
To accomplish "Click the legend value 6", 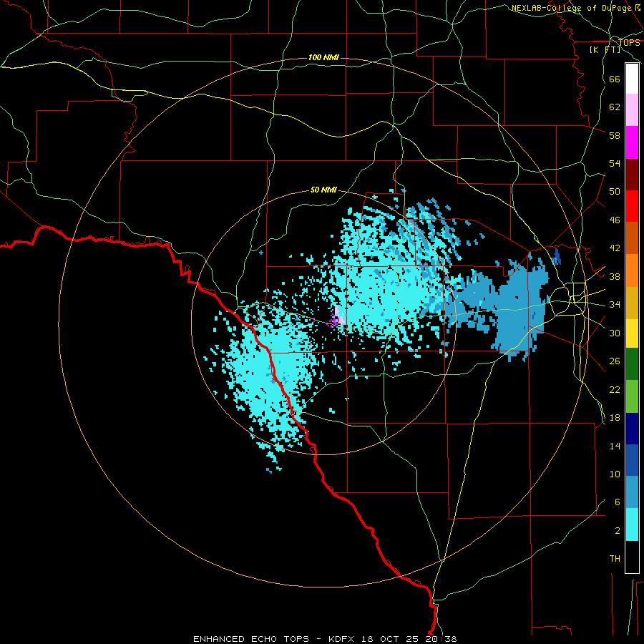I will pyautogui.click(x=617, y=502).
